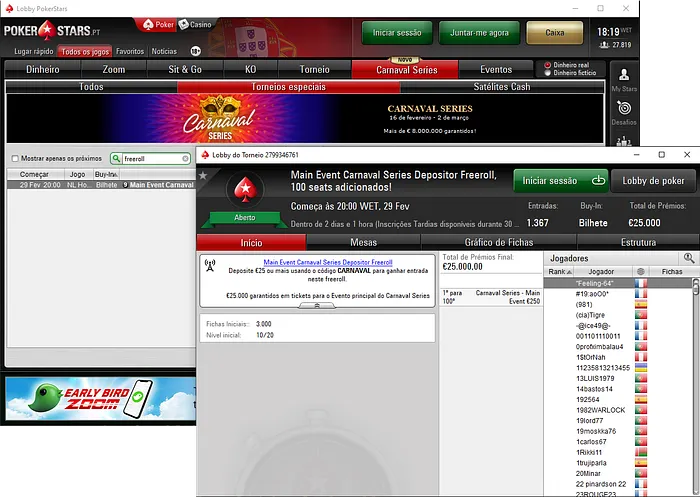Show the Todos sub-tab
The height and width of the screenshot is (497, 700).
click(x=92, y=87)
